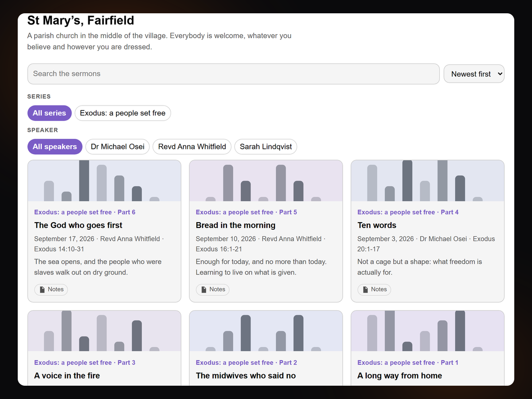Click the waveform thumbnail of A voice in the fire
This screenshot has width=532, height=399.
[104, 331]
